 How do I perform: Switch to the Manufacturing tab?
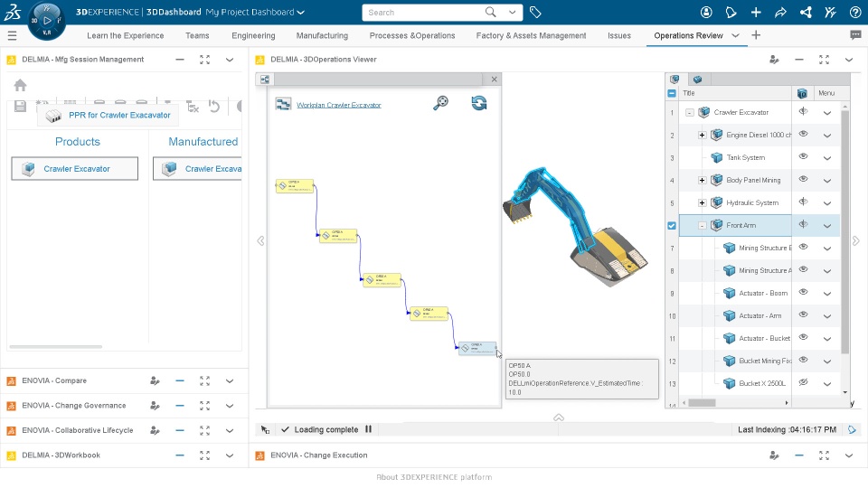322,35
